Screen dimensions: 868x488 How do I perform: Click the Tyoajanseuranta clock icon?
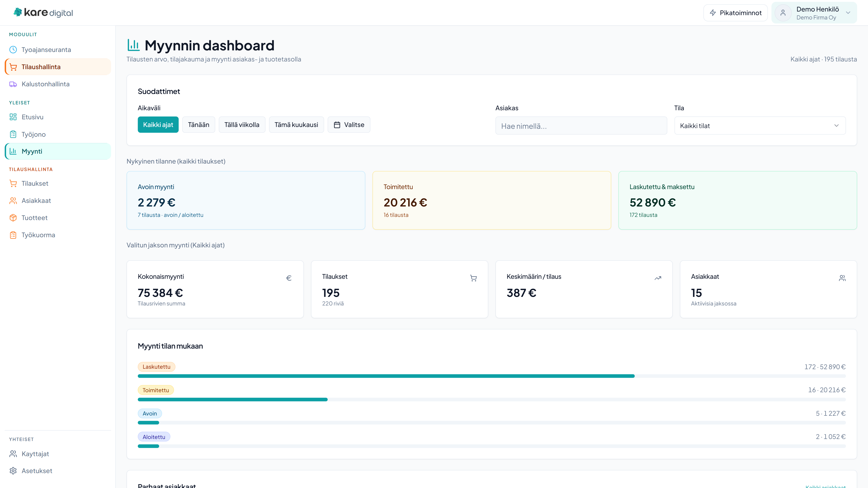click(x=13, y=50)
